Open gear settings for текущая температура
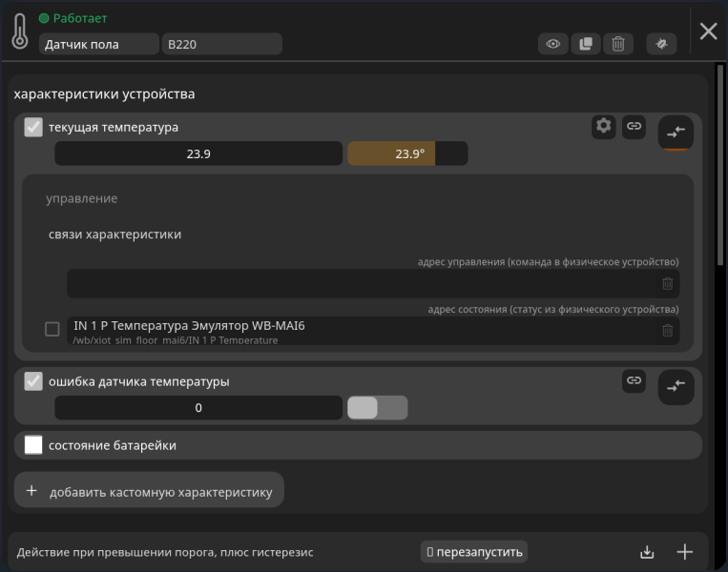The width and height of the screenshot is (728, 572). [x=604, y=126]
